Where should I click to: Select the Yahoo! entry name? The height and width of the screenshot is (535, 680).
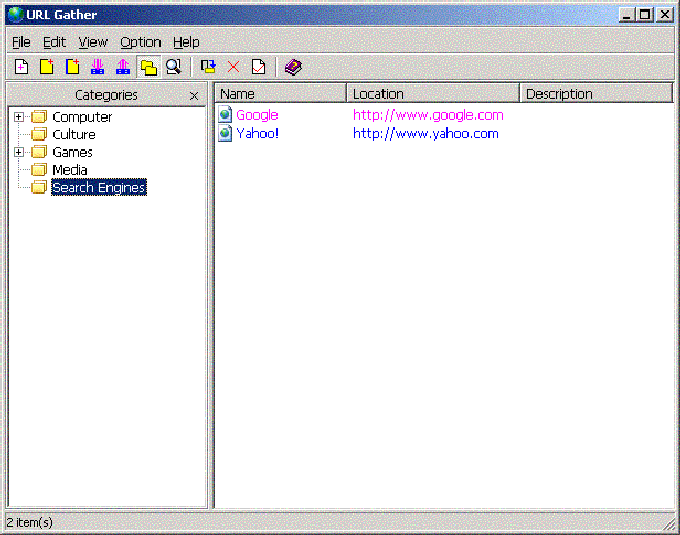click(257, 134)
